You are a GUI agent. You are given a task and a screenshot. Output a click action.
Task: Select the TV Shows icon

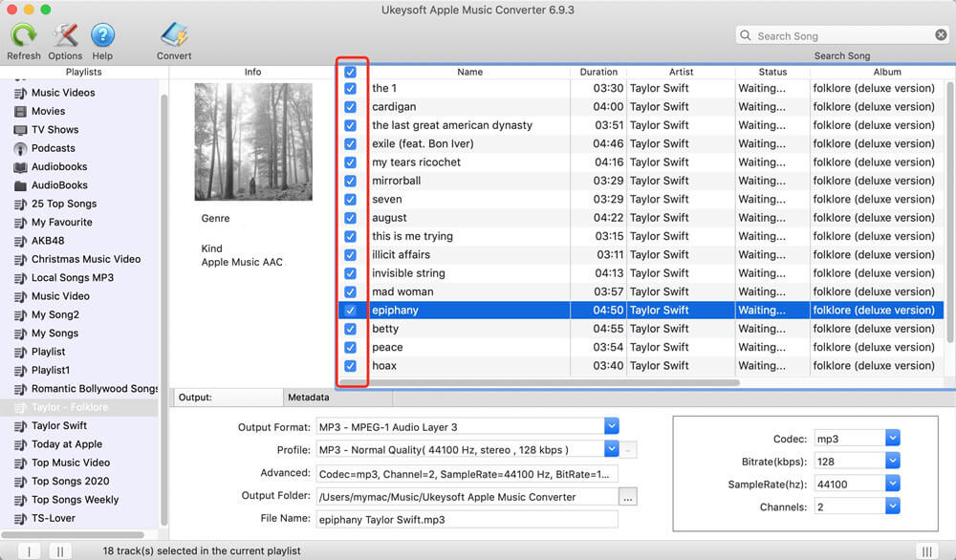tap(20, 130)
